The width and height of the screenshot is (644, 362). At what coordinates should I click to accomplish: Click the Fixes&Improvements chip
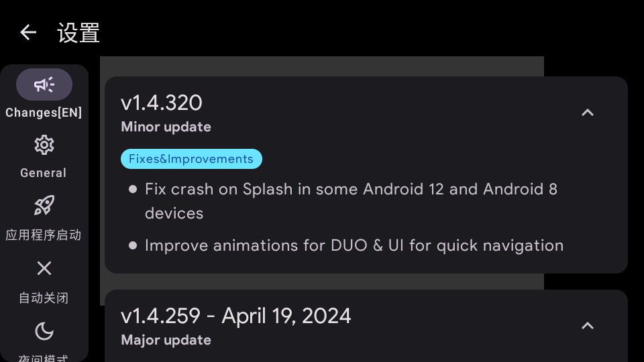tap(191, 159)
